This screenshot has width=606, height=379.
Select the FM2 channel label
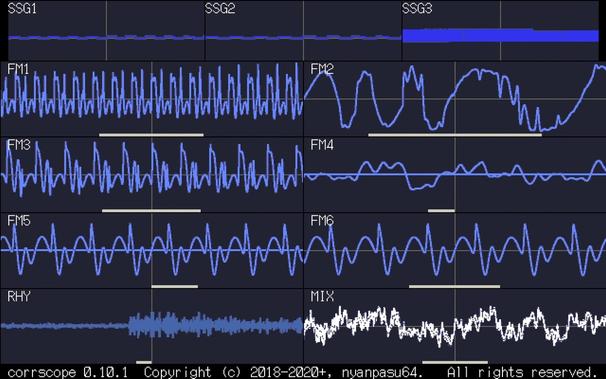322,70
